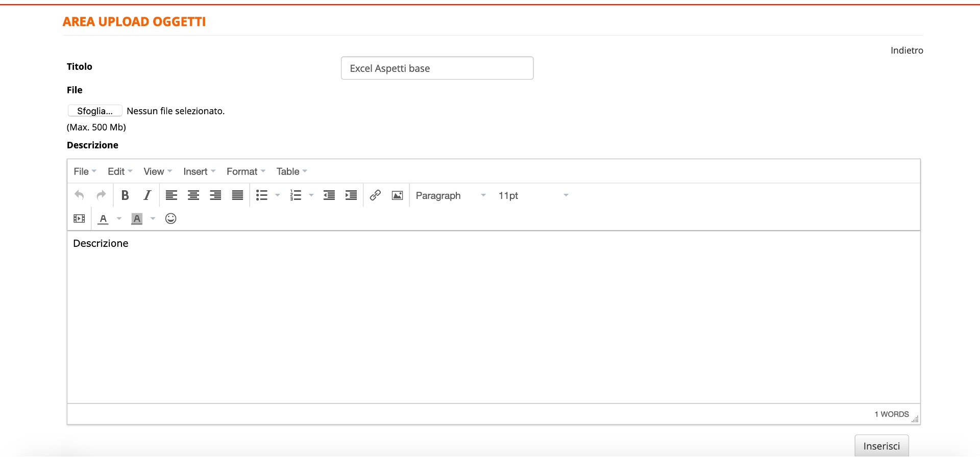This screenshot has height=457, width=980.
Task: Toggle the bullet list button
Action: [262, 195]
